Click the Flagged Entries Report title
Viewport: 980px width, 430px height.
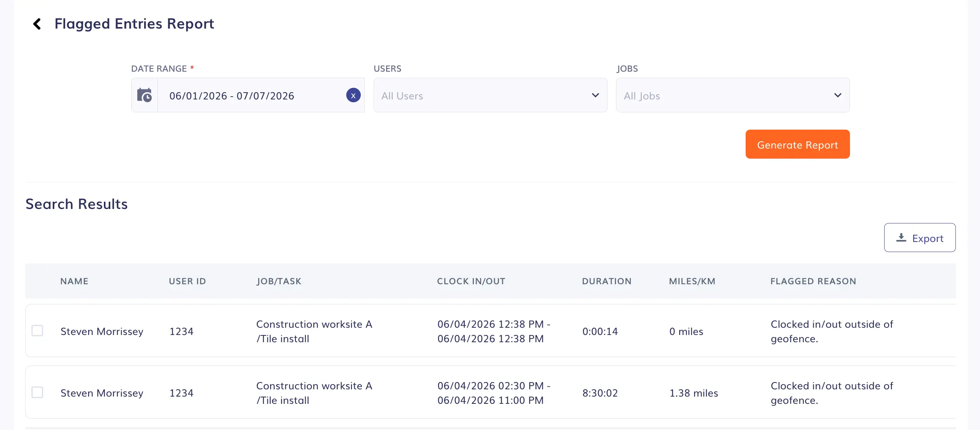pyautogui.click(x=134, y=24)
